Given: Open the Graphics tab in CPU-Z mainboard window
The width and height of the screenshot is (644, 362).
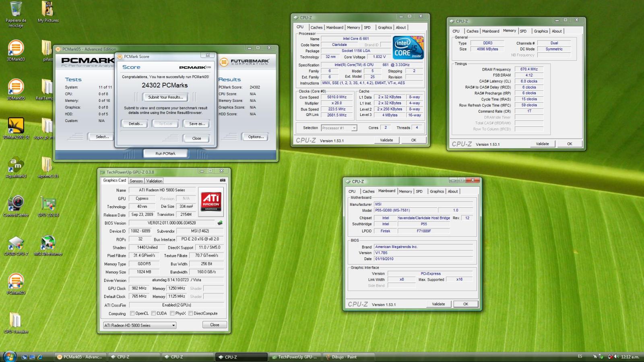Looking at the screenshot, I should click(437, 191).
